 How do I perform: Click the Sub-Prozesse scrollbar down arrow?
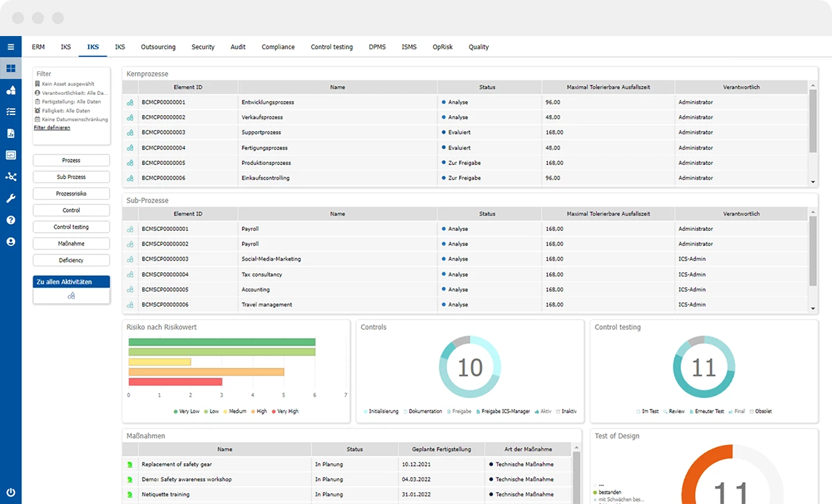point(813,309)
